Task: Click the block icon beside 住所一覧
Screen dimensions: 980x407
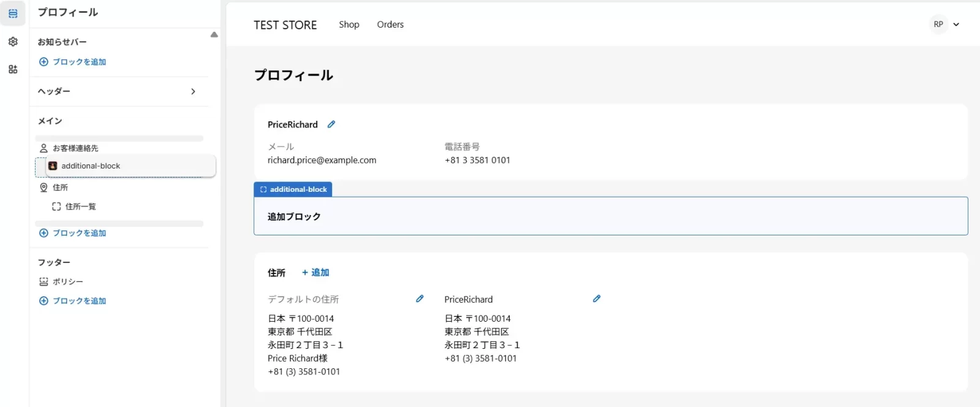Action: click(x=56, y=207)
